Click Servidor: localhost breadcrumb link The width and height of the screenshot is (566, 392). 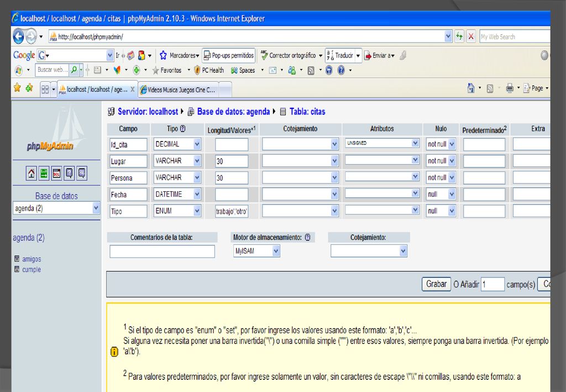point(148,112)
